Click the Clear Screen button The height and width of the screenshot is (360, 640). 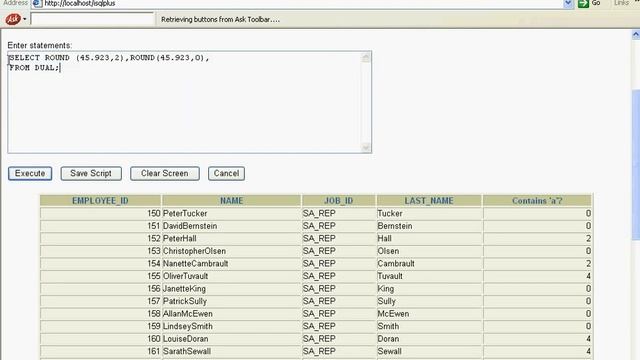(x=164, y=173)
